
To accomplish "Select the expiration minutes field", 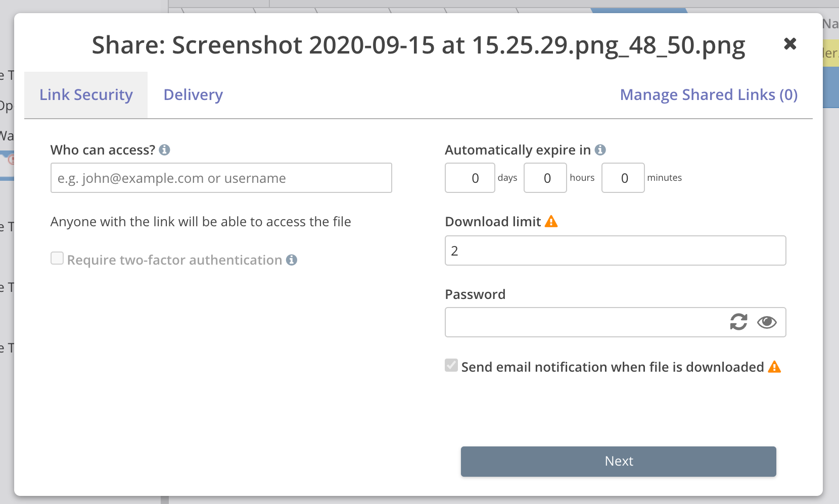I will click(623, 178).
